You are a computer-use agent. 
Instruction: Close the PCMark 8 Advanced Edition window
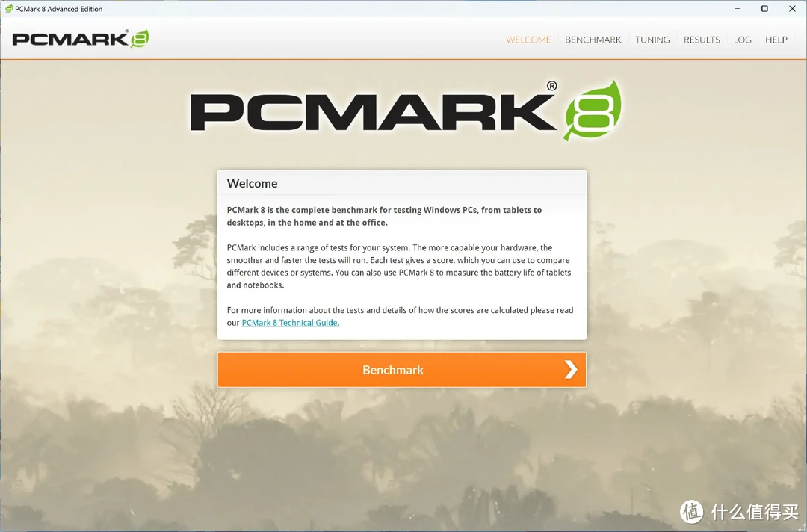(792, 9)
